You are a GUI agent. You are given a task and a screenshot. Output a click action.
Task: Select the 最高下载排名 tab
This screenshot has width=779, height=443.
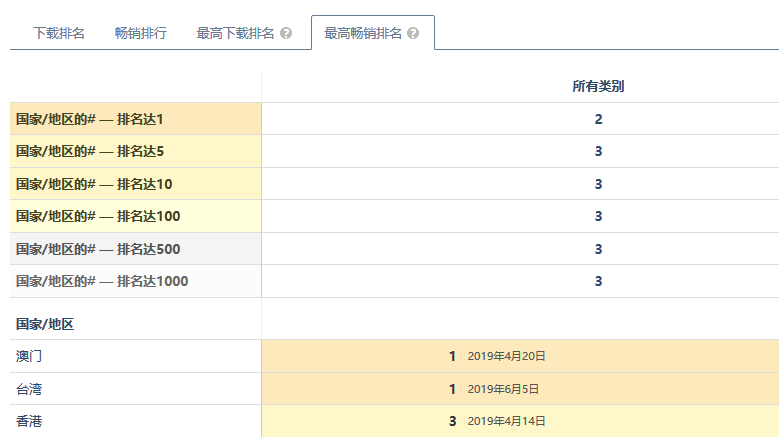click(x=235, y=33)
